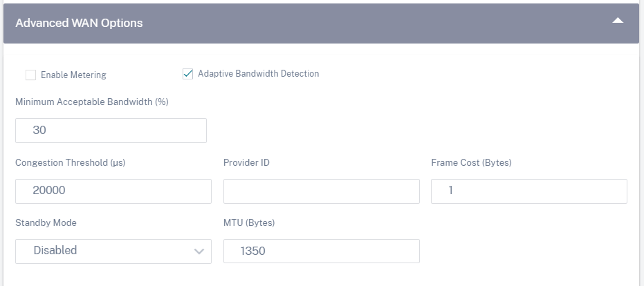Open the Standby Mode dropdown
Image resolution: width=644 pixels, height=286 pixels.
pos(113,251)
